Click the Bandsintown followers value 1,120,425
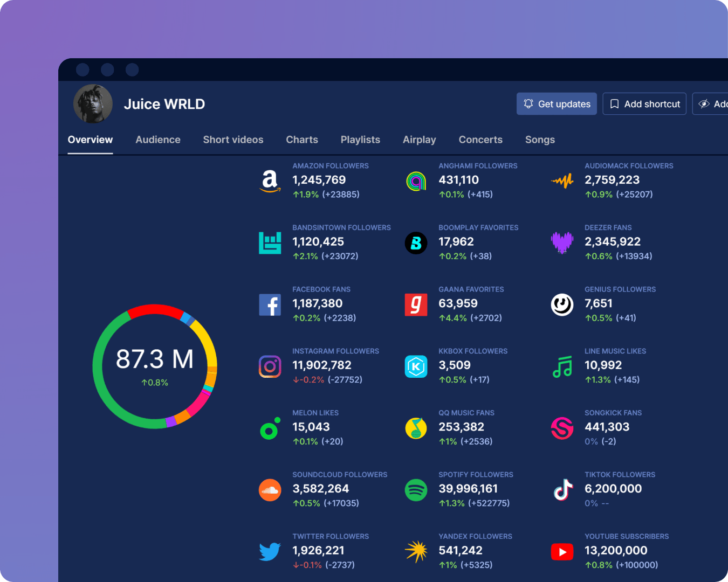728x582 pixels. 318,242
